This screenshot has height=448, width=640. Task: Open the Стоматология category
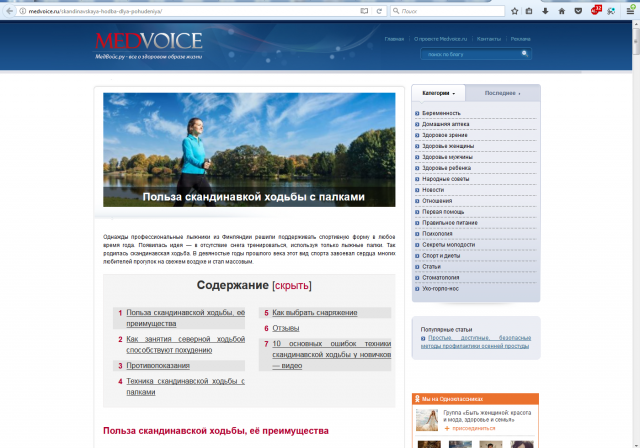(440, 278)
